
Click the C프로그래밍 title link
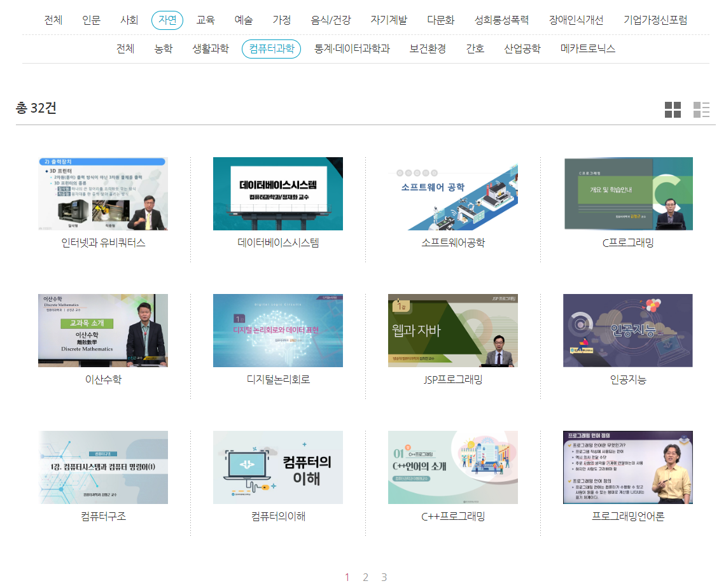[628, 242]
